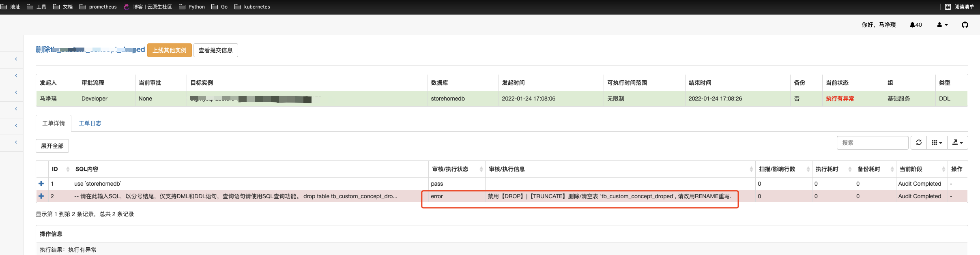Click the 展开全部 button
Screen dimensions: 980x255
52,146
